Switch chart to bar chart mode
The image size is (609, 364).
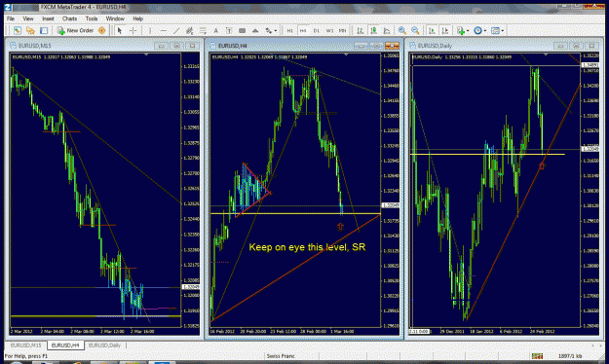(361, 30)
